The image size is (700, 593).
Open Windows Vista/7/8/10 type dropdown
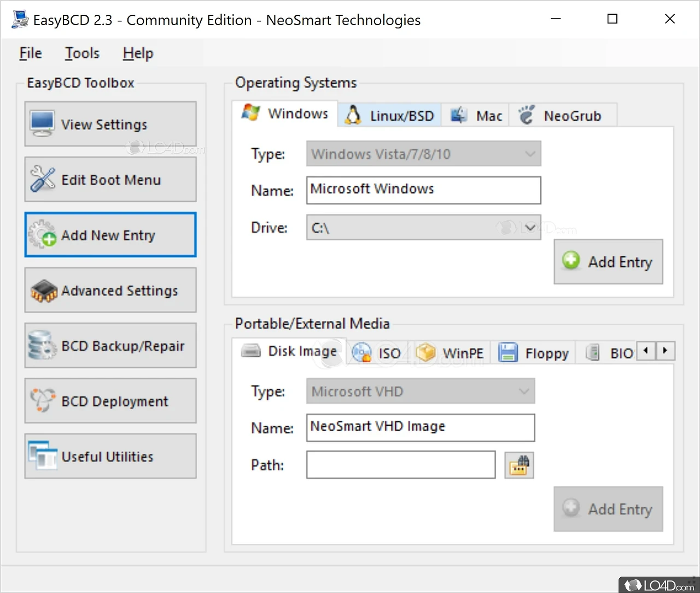tap(424, 154)
